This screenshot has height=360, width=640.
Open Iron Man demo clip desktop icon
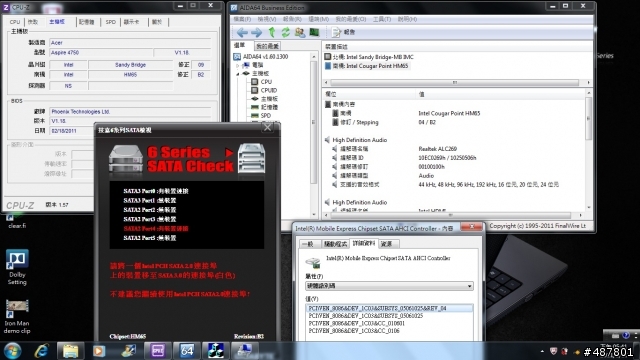tap(17, 317)
